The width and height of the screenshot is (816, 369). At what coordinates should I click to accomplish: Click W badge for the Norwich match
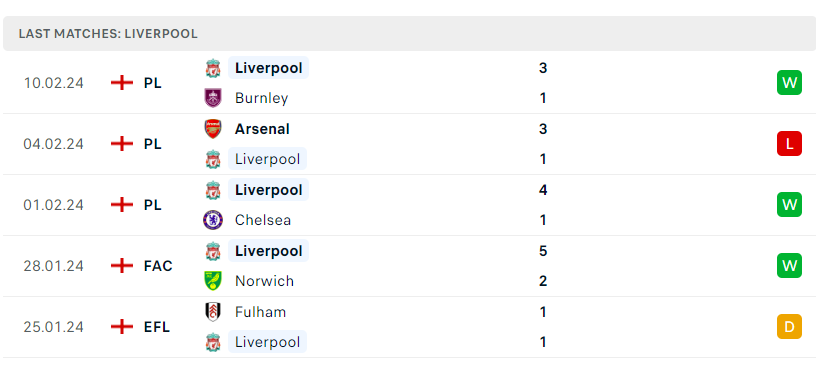pyautogui.click(x=789, y=266)
